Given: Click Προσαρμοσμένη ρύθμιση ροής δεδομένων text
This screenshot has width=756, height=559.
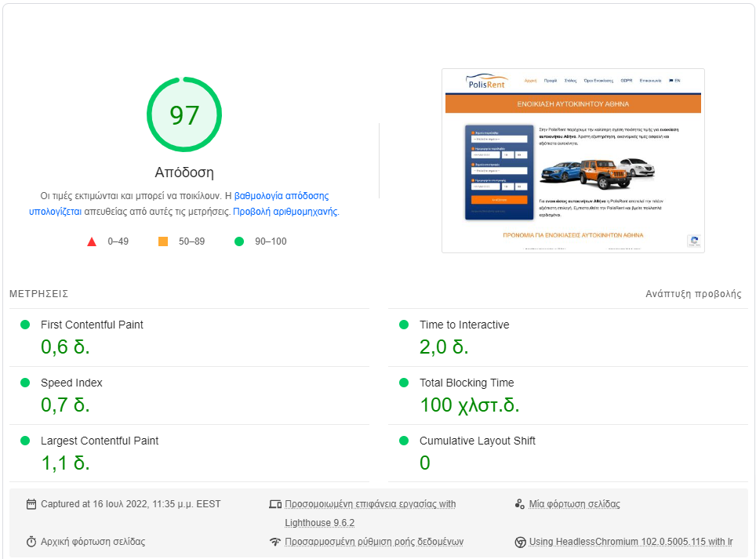Looking at the screenshot, I should 374,542.
